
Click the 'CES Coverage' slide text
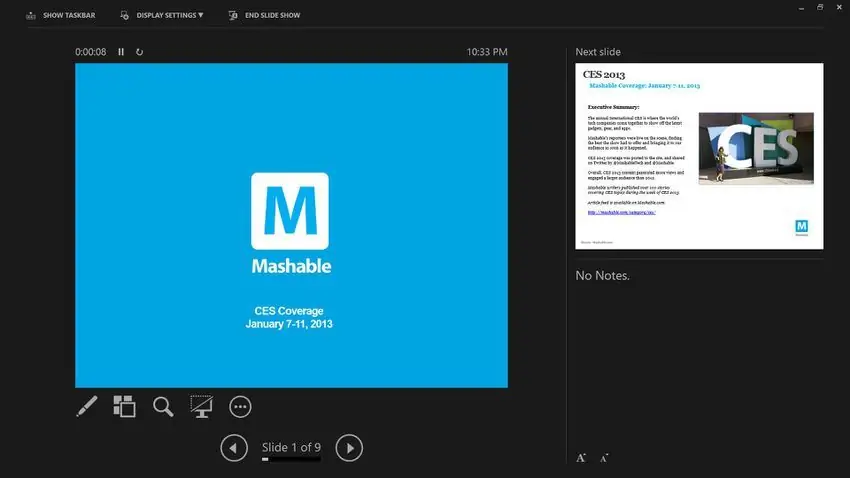coord(289,311)
